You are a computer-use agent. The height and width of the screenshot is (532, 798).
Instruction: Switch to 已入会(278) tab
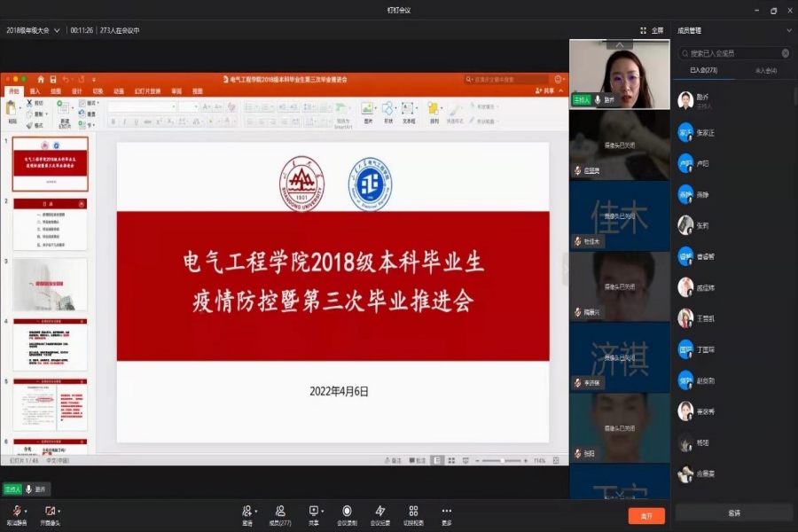click(703, 70)
